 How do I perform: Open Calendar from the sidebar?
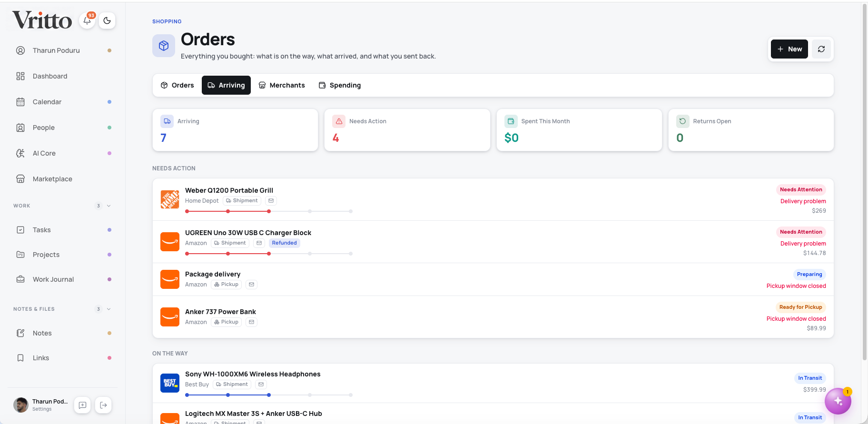(x=63, y=102)
